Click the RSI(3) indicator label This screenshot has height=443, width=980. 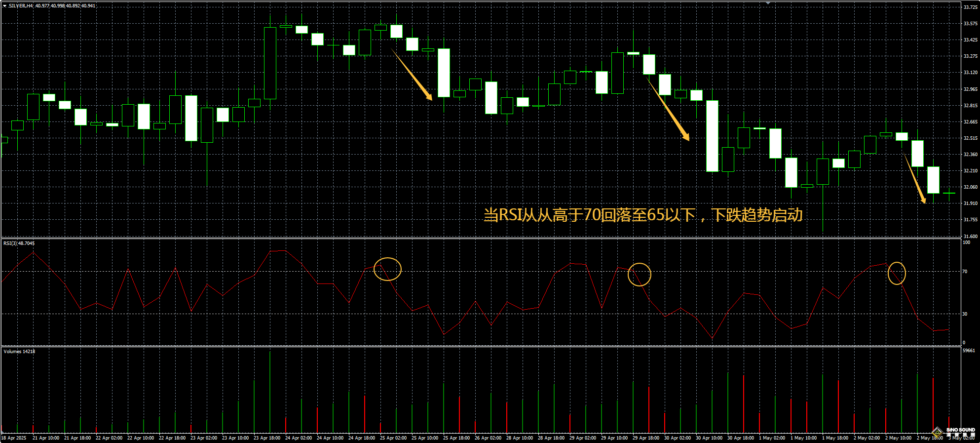pyautogui.click(x=19, y=243)
